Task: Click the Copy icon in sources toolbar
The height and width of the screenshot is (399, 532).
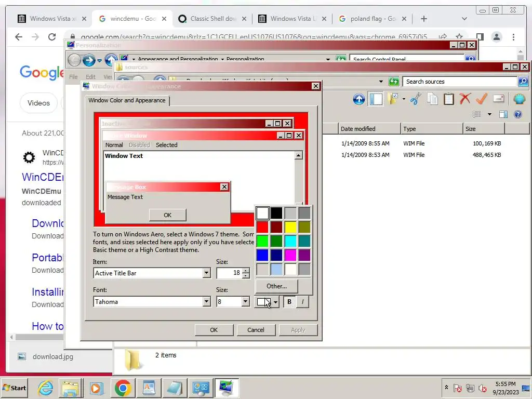Action: 432,99
